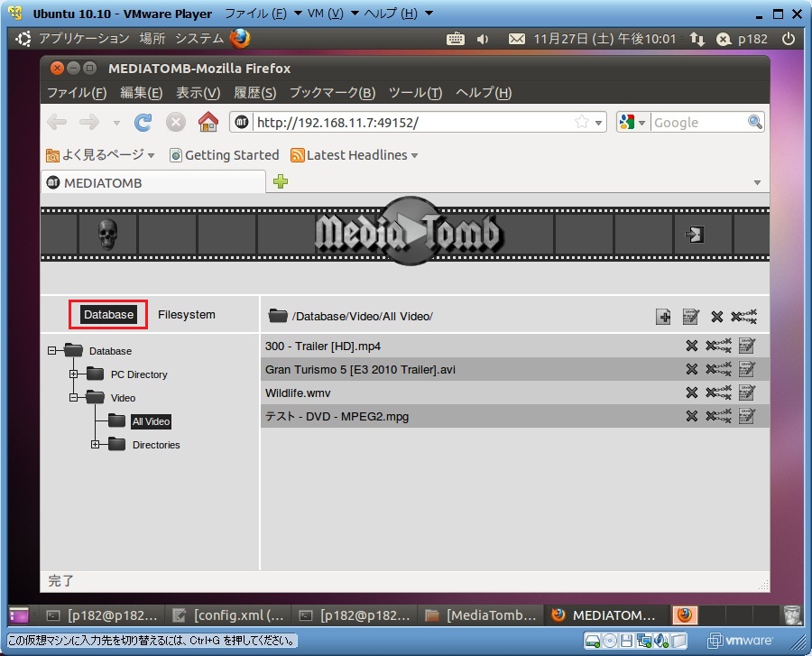Image resolution: width=812 pixels, height=656 pixels.
Task: Edit the テスト - DVD - MPEG2.mpg item
Action: (x=747, y=416)
